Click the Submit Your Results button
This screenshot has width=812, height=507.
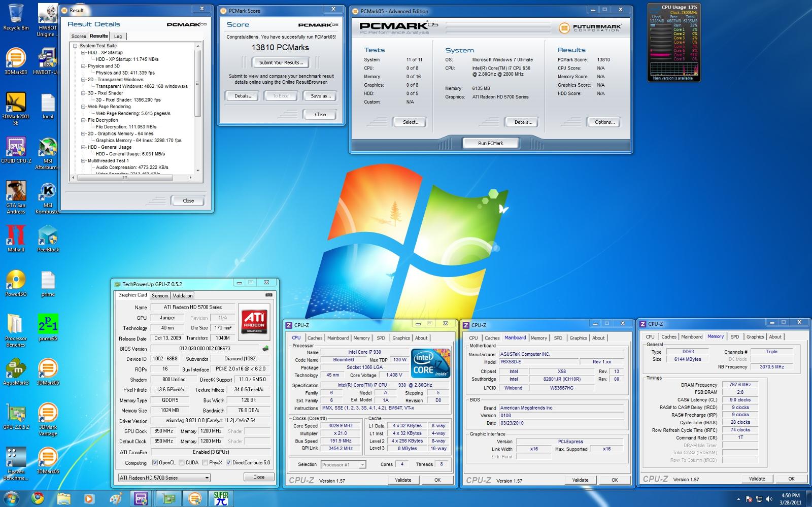point(281,63)
